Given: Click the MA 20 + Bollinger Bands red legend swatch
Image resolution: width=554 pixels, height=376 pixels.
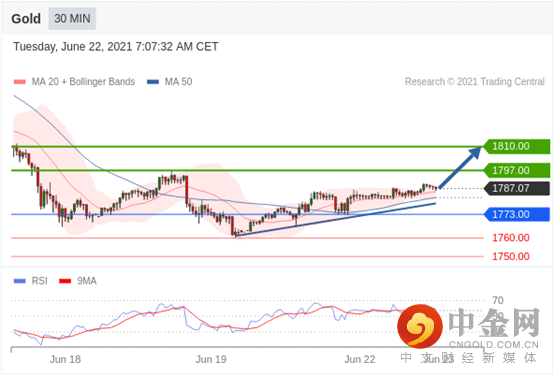Looking at the screenshot, I should pos(20,82).
